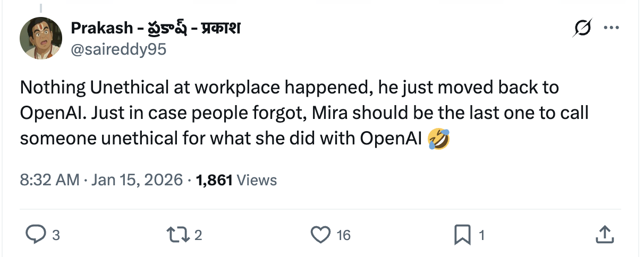Screen dimensions: 644x257
Task: Like the tweet with the heart icon
Action: 320,235
